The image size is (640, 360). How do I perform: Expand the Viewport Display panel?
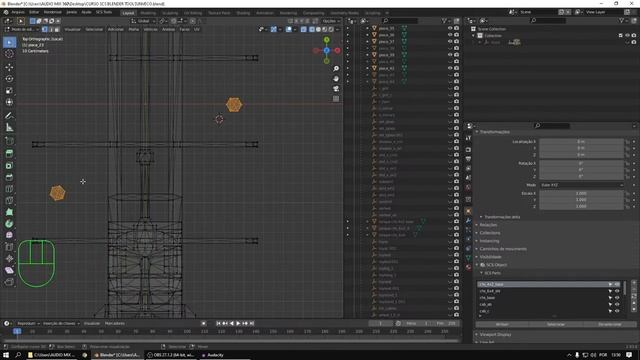pyautogui.click(x=495, y=334)
